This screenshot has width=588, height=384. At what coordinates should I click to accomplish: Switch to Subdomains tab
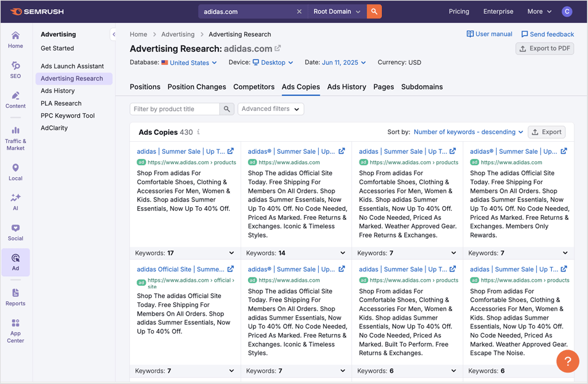point(422,87)
